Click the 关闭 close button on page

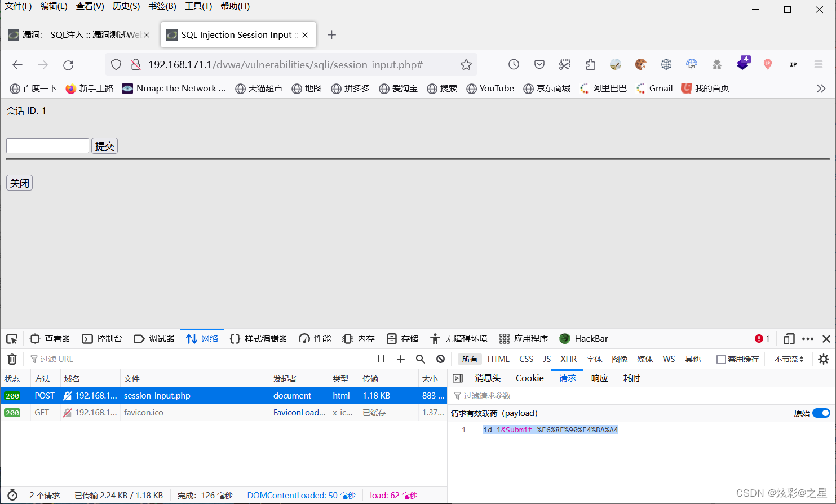click(x=19, y=183)
